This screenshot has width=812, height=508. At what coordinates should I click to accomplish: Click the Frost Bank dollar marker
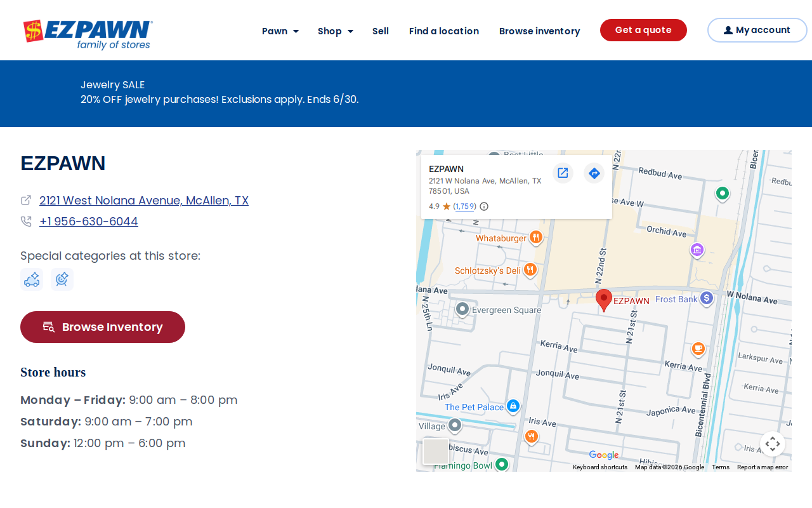tap(707, 298)
